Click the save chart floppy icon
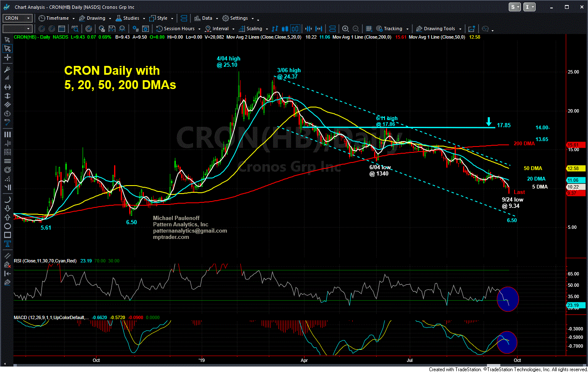The image size is (588, 372). pyautogui.click(x=112, y=29)
